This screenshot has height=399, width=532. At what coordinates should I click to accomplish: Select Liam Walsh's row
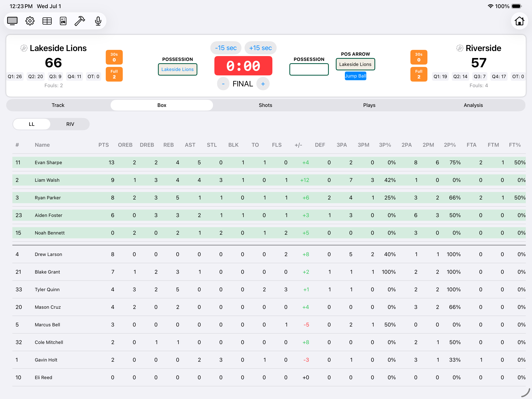[269, 180]
